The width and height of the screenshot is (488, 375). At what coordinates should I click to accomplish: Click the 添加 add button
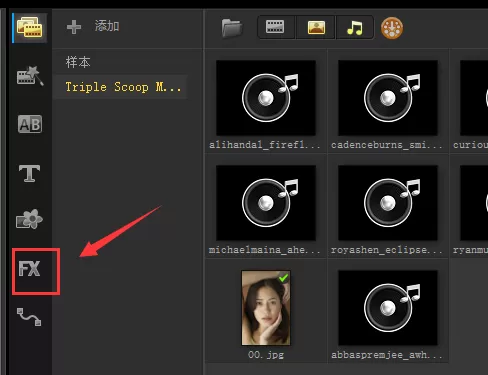pyautogui.click(x=107, y=26)
